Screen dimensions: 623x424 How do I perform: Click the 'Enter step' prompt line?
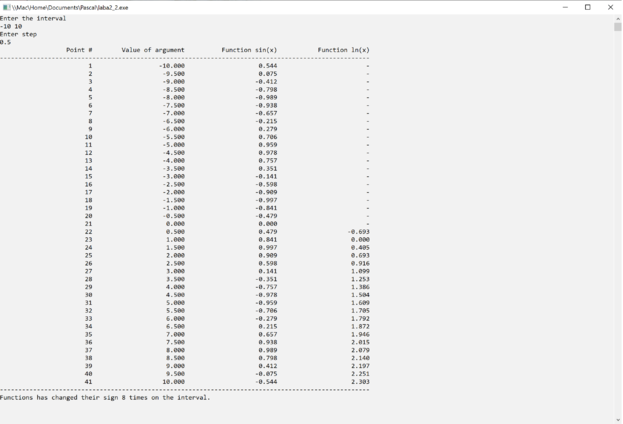(18, 34)
